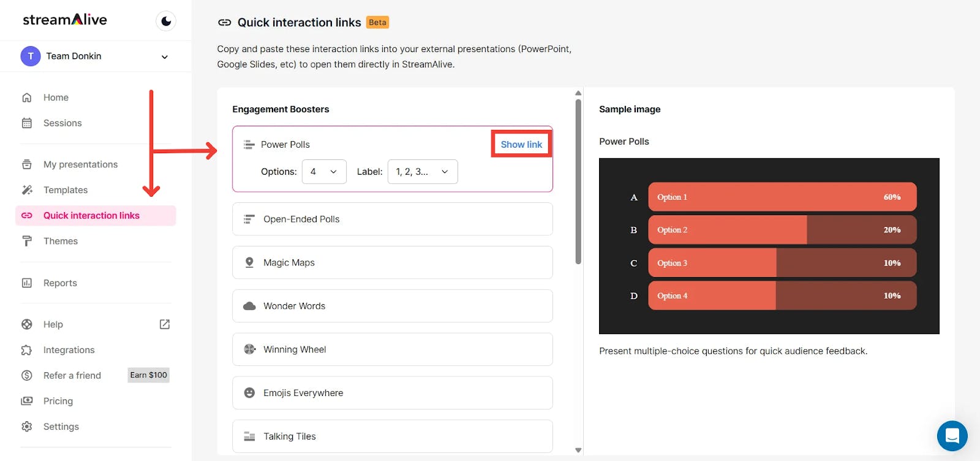Screen dimensions: 980x461
Task: Click the Templates magic wand icon
Action: (x=27, y=190)
